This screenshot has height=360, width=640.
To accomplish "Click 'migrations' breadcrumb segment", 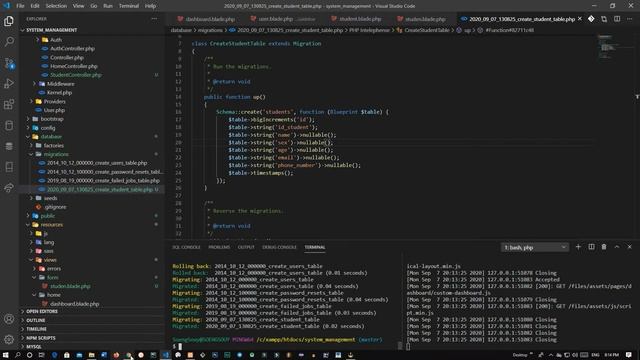I will [x=210, y=30].
